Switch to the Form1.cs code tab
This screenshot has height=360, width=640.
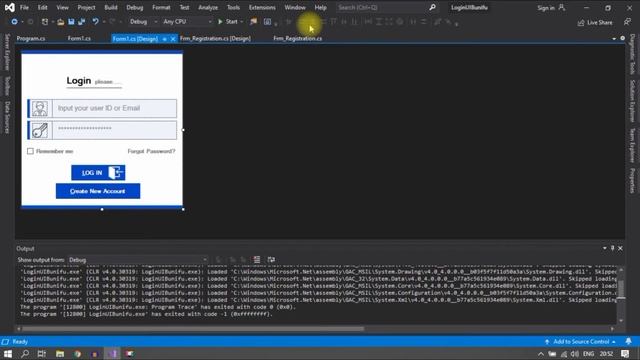click(x=79, y=38)
